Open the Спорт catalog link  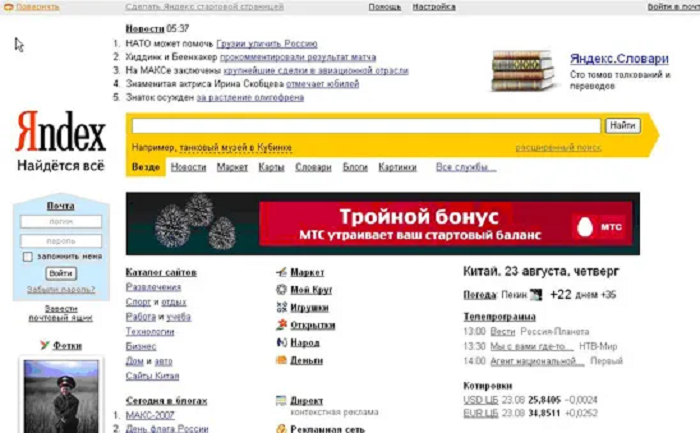pyautogui.click(x=138, y=302)
